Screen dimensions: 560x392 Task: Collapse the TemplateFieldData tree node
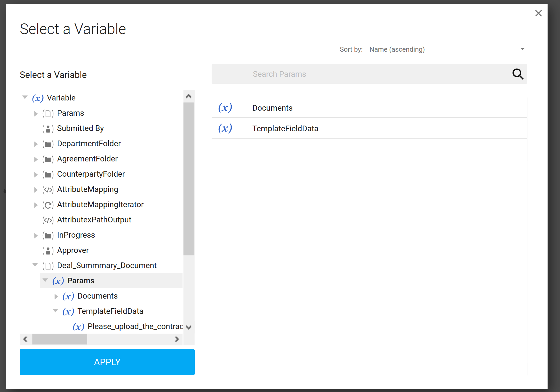coord(55,311)
